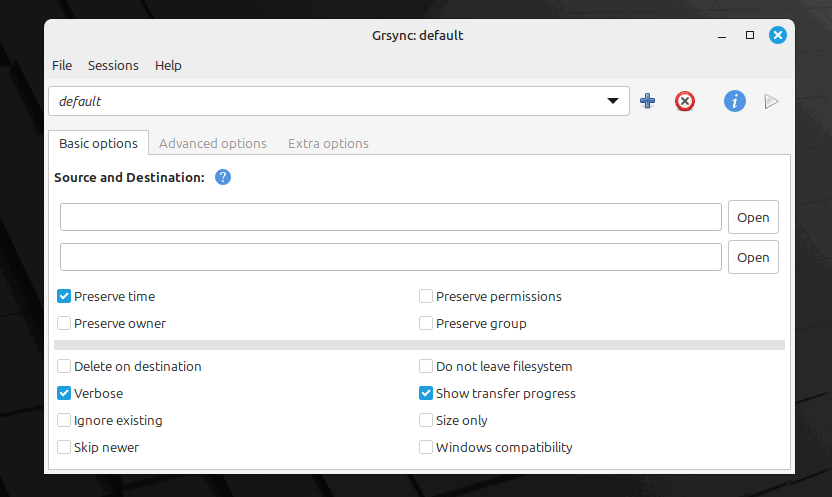Image resolution: width=832 pixels, height=497 pixels.
Task: Switch to the Extra options tab
Action: tap(328, 143)
